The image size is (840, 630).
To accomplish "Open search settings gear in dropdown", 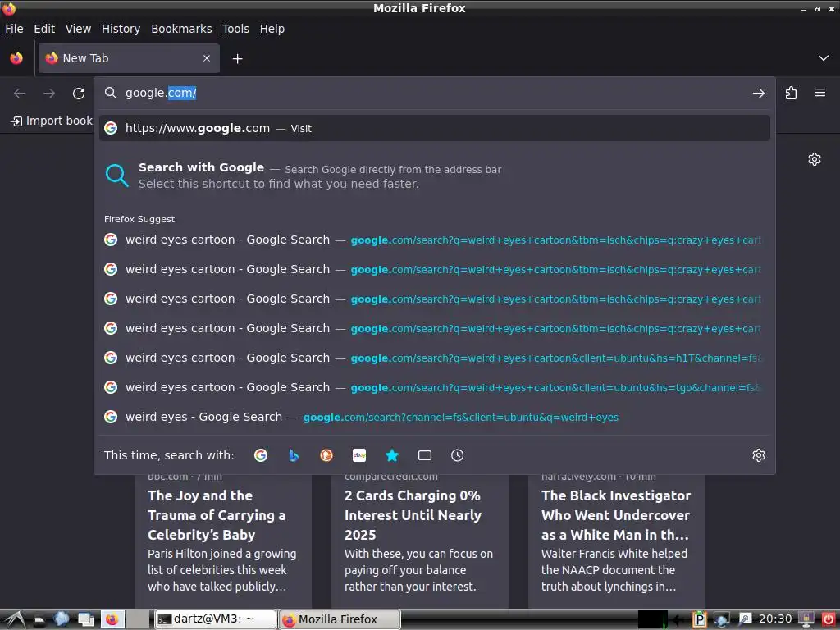I will tap(759, 455).
